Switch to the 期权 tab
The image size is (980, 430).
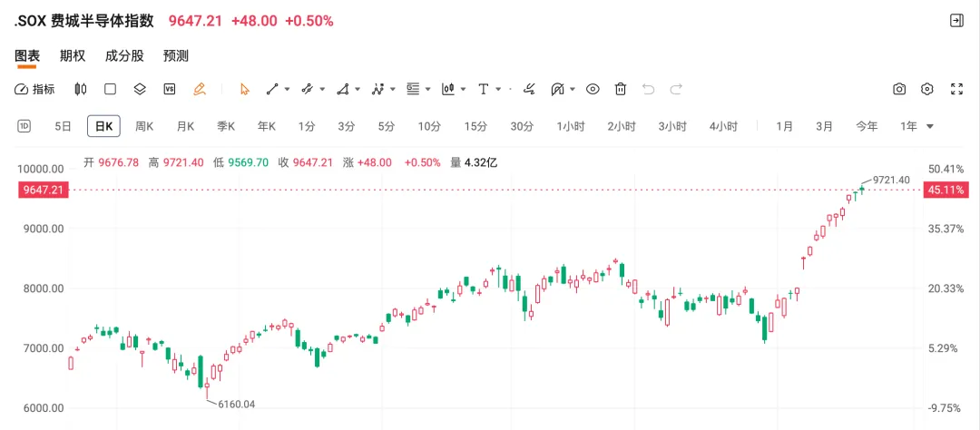tap(73, 55)
